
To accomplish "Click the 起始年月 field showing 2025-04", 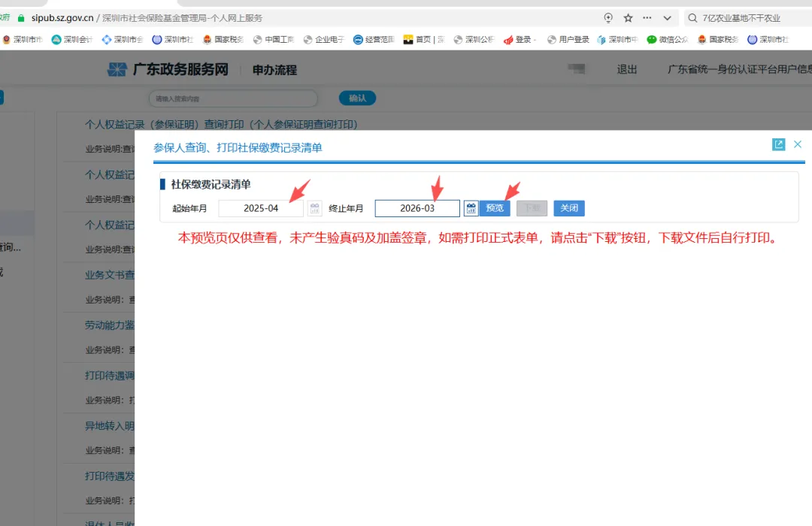I will coord(261,208).
